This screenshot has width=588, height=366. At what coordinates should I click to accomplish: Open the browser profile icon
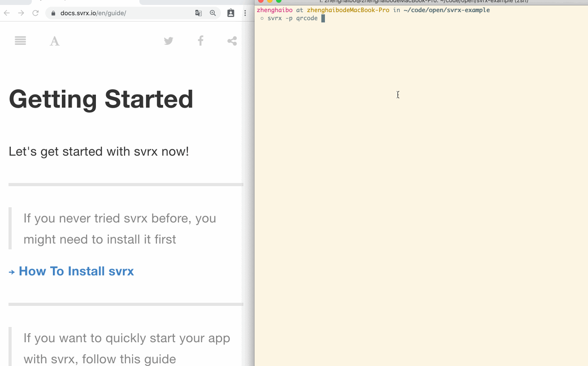231,13
